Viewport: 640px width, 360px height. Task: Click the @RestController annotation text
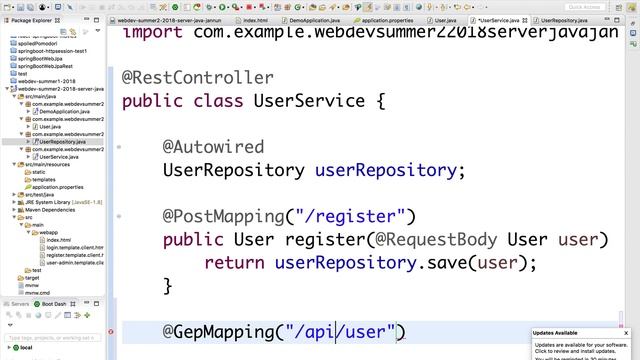198,78
